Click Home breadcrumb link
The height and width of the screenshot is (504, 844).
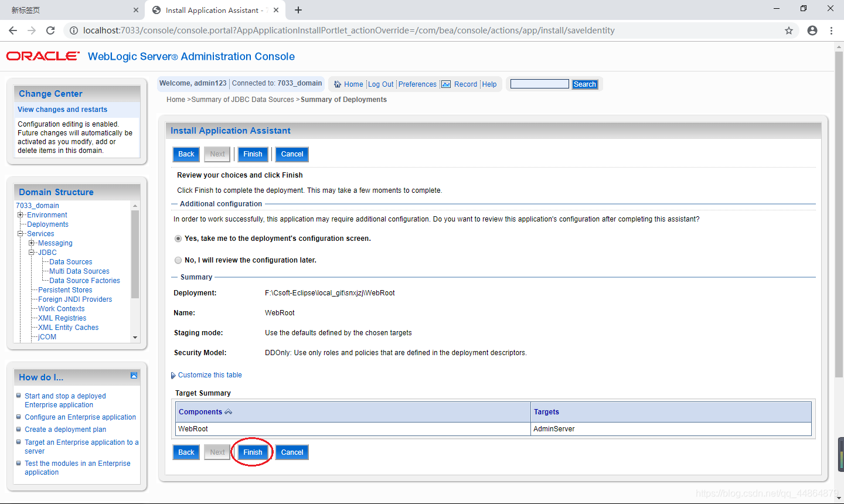click(x=176, y=100)
